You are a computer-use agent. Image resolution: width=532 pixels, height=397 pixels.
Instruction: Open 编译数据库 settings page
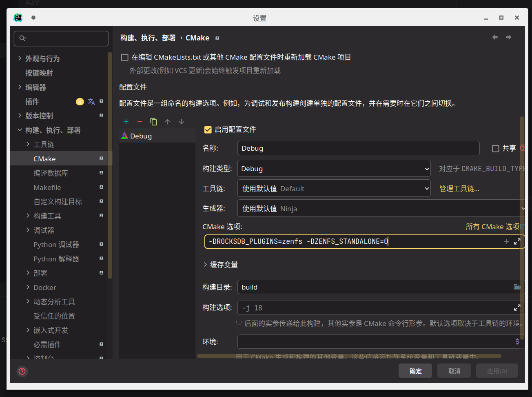[51, 173]
